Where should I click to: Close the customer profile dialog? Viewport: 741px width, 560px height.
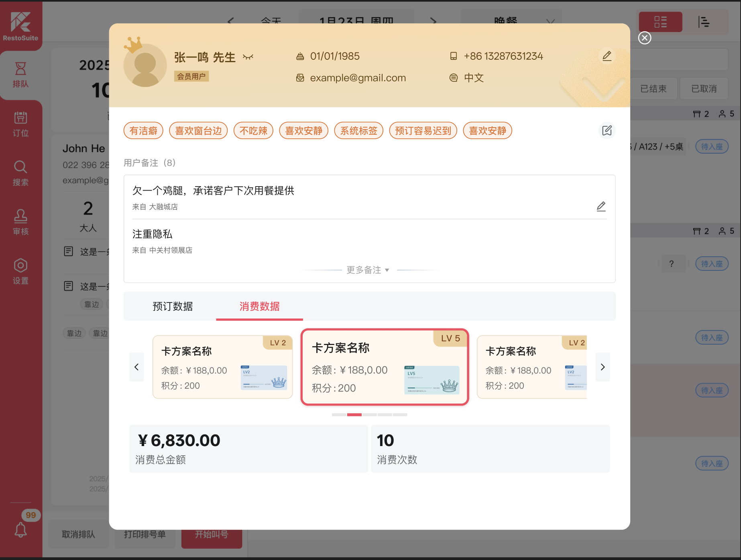644,38
